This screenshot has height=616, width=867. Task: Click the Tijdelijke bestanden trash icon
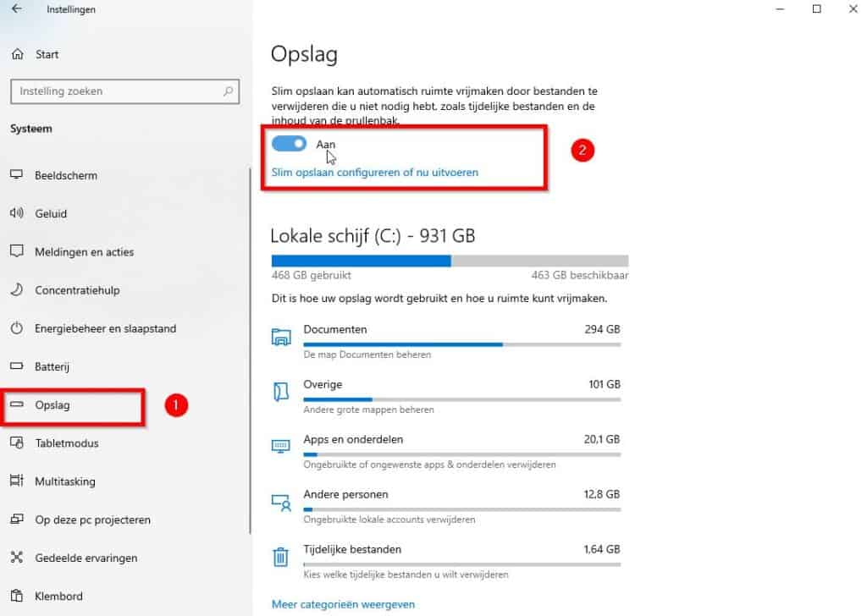click(x=281, y=556)
